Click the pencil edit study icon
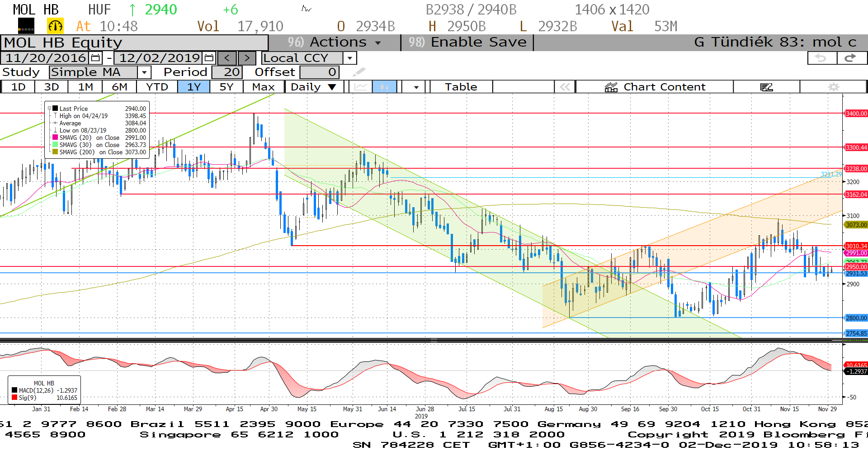The height and width of the screenshot is (470, 868). 359,72
